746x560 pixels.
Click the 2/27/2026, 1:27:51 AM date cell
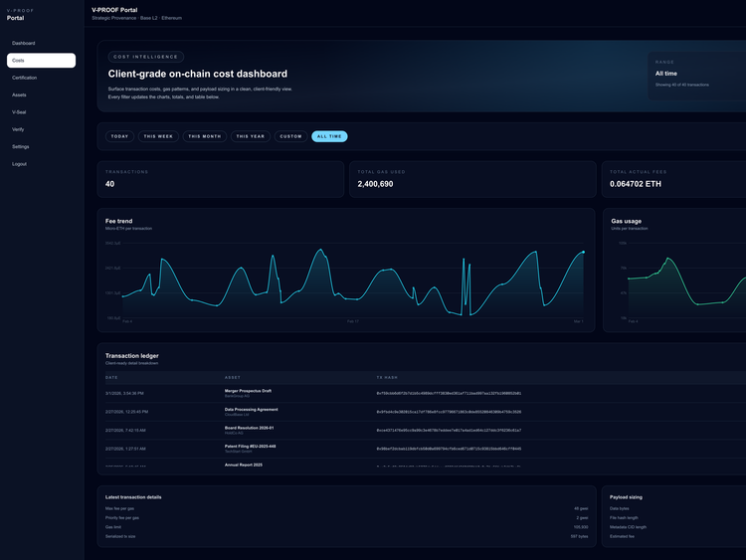(x=125, y=450)
